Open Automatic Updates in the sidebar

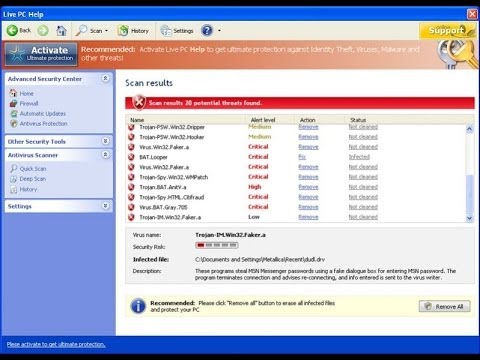pos(43,113)
